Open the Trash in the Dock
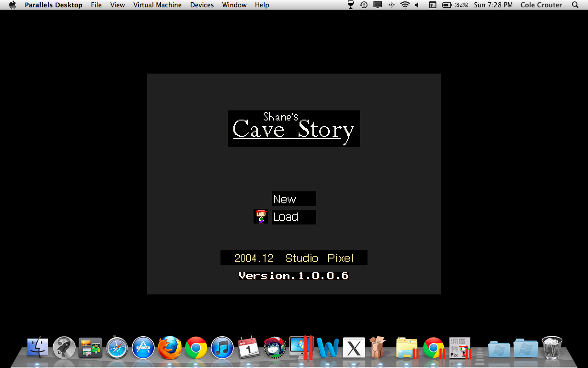The height and width of the screenshot is (368, 588). coord(552,348)
